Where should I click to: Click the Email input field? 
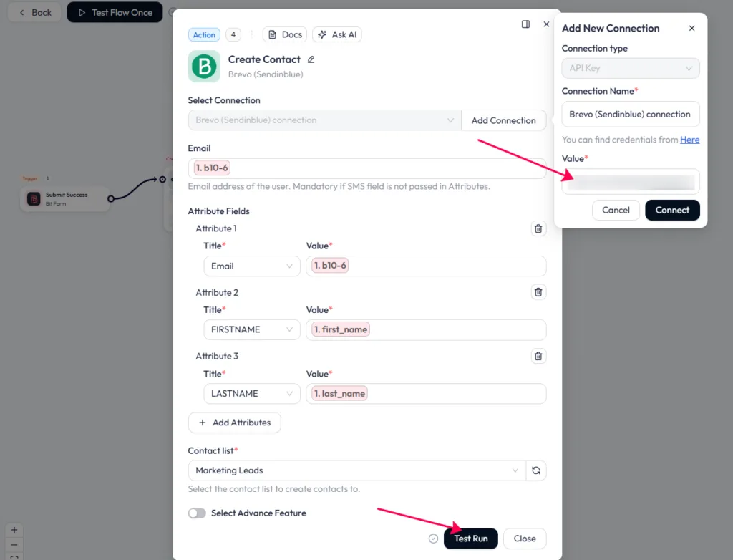point(367,168)
